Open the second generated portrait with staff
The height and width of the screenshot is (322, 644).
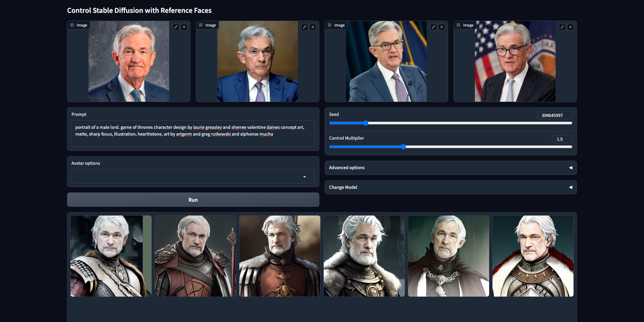point(196,256)
